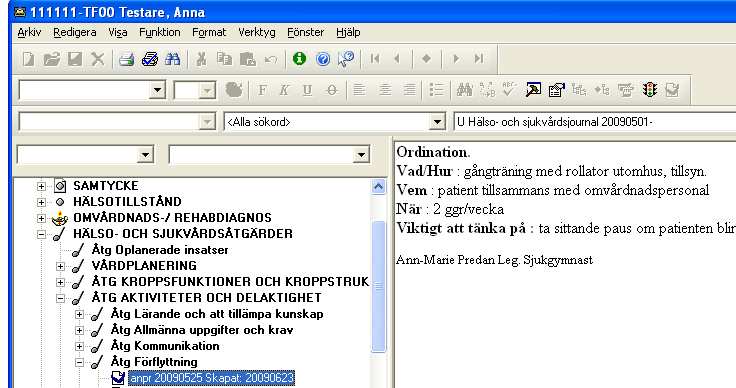Collapse ÅTG AKTIVITETER OCH DELAKTIGHET node

(60, 298)
